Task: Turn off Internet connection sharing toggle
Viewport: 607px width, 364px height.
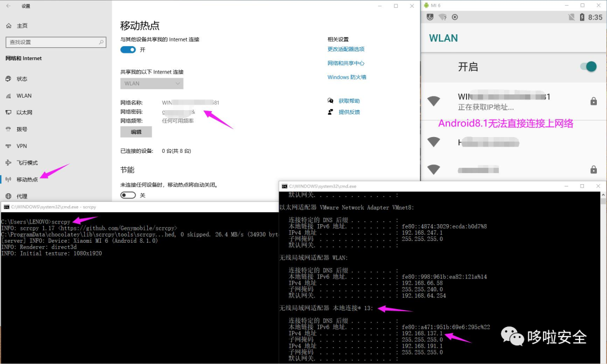Action: click(128, 49)
